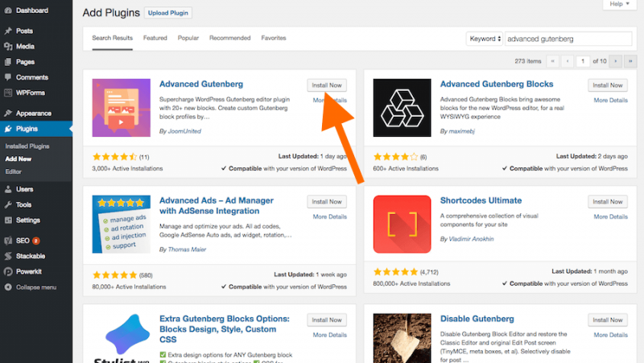Go to first page of results

point(552,61)
